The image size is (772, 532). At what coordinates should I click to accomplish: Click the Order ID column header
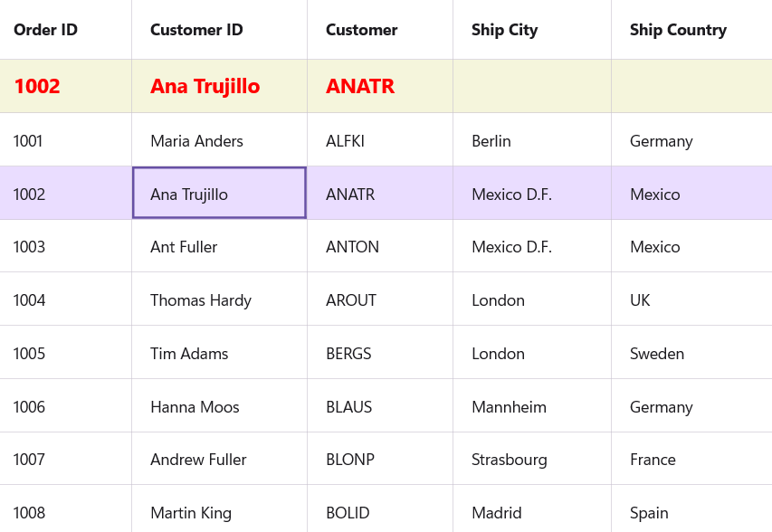[x=45, y=30]
